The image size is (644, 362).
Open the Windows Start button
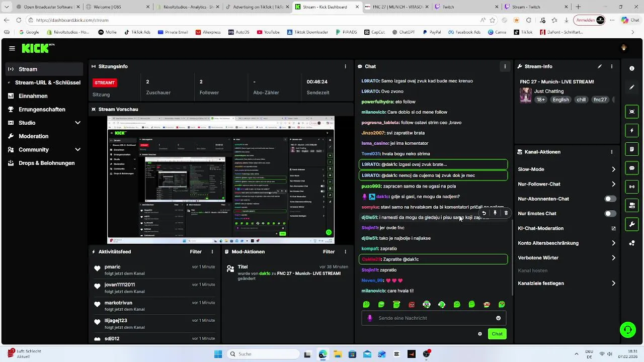218,354
